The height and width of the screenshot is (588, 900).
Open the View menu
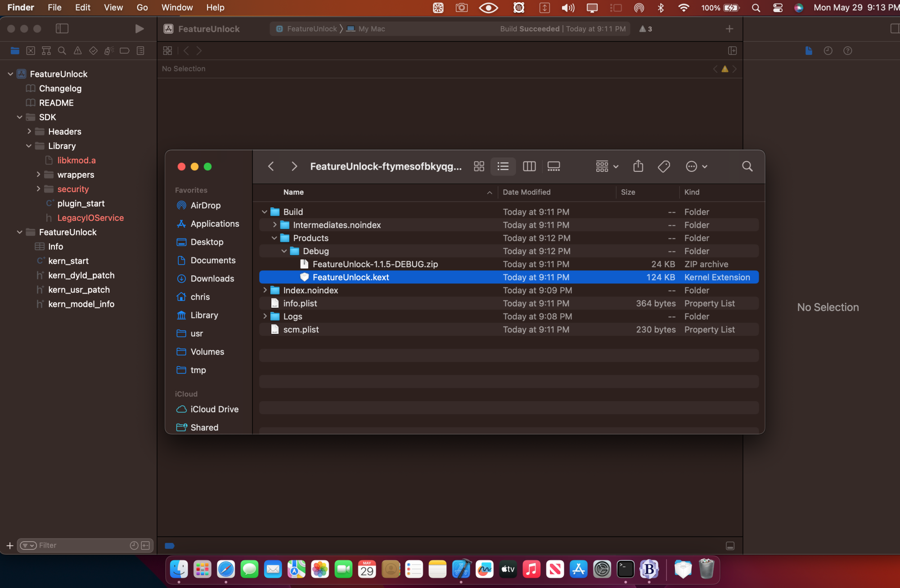113,8
